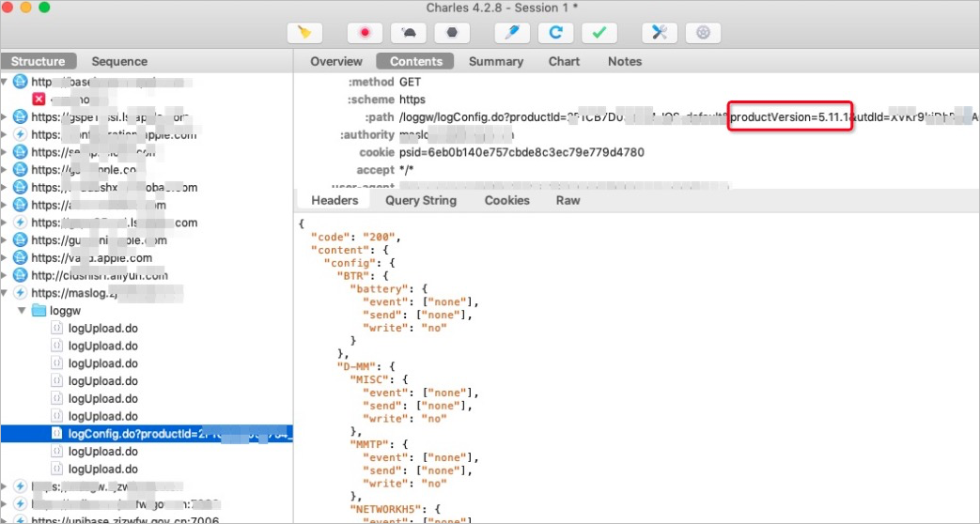The width and height of the screenshot is (980, 524).
Task: Click the globe icon beside vaip.apple.com host
Action: coord(21,258)
